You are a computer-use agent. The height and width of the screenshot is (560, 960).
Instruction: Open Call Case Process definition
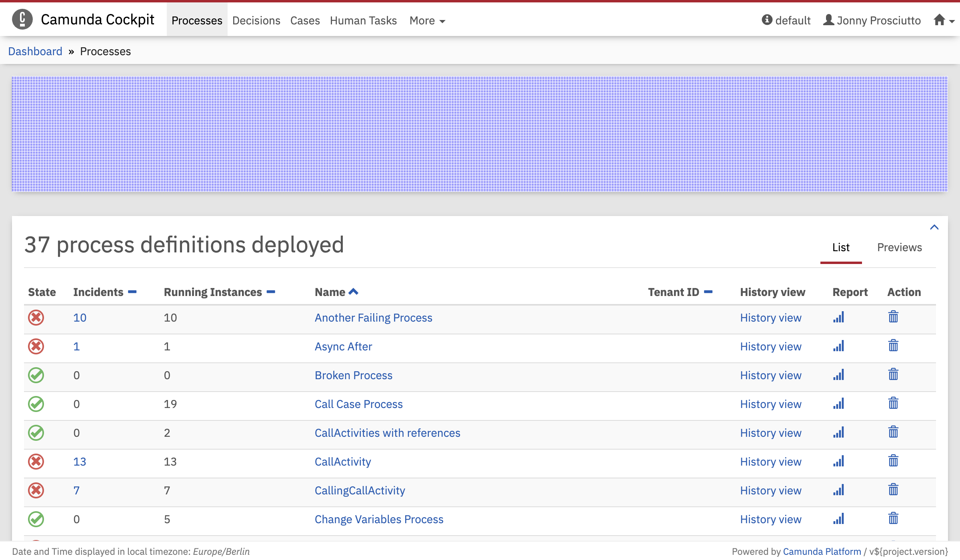point(358,404)
